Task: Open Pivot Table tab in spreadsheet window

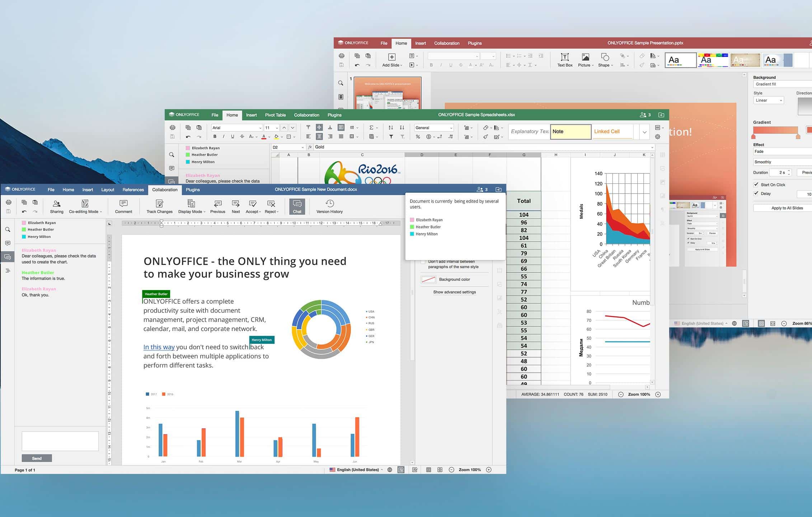Action: [x=275, y=115]
